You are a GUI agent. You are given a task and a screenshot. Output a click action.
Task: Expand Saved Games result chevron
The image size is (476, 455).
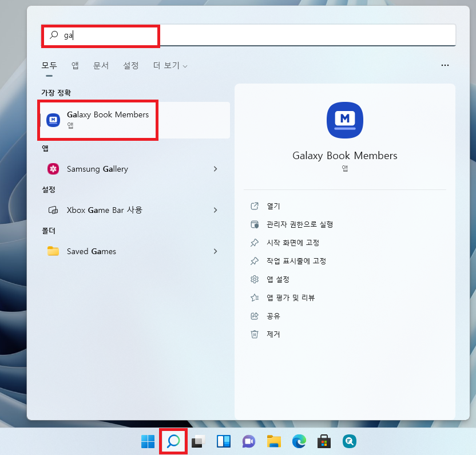216,251
